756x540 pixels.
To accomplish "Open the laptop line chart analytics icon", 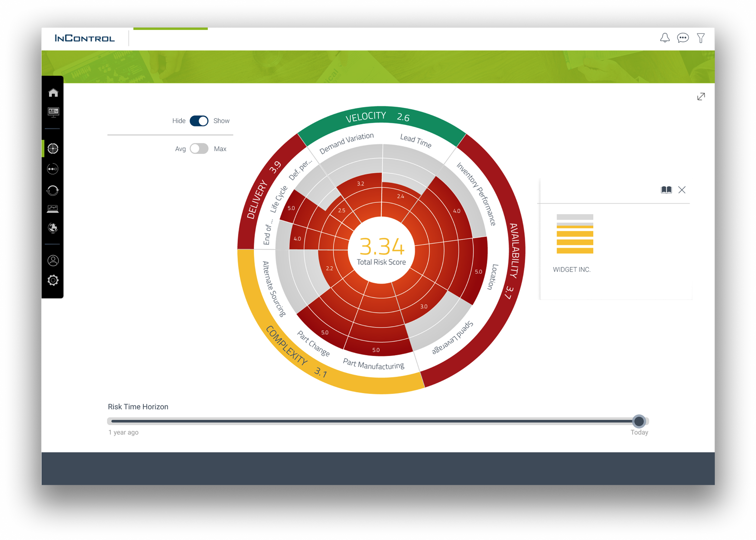I will 53,209.
